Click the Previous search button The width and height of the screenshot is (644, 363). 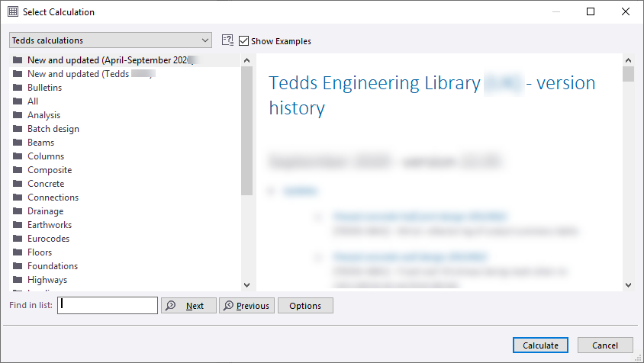246,306
